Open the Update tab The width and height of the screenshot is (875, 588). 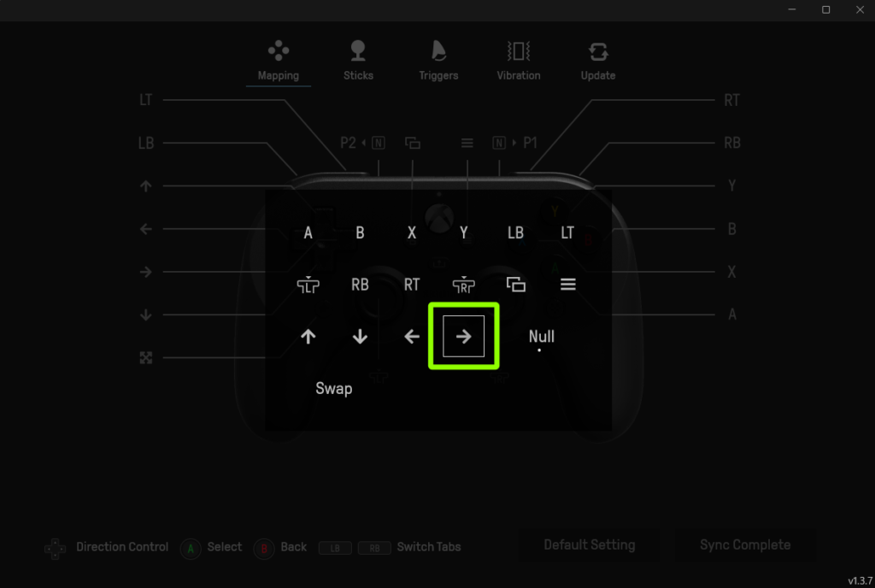point(597,62)
